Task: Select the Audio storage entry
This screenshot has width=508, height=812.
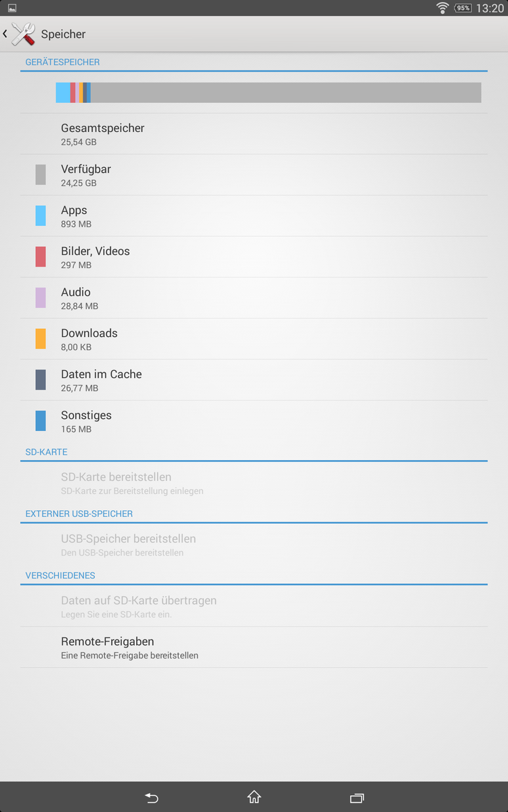Action: pos(253,298)
